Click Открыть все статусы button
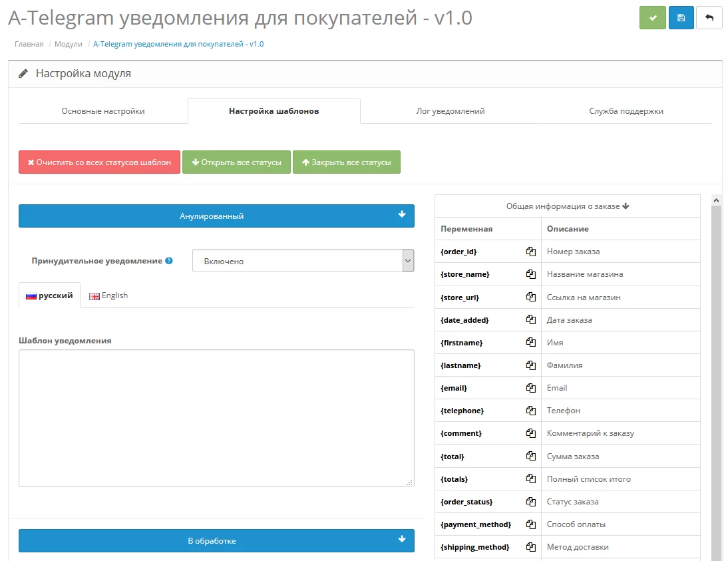 point(236,162)
